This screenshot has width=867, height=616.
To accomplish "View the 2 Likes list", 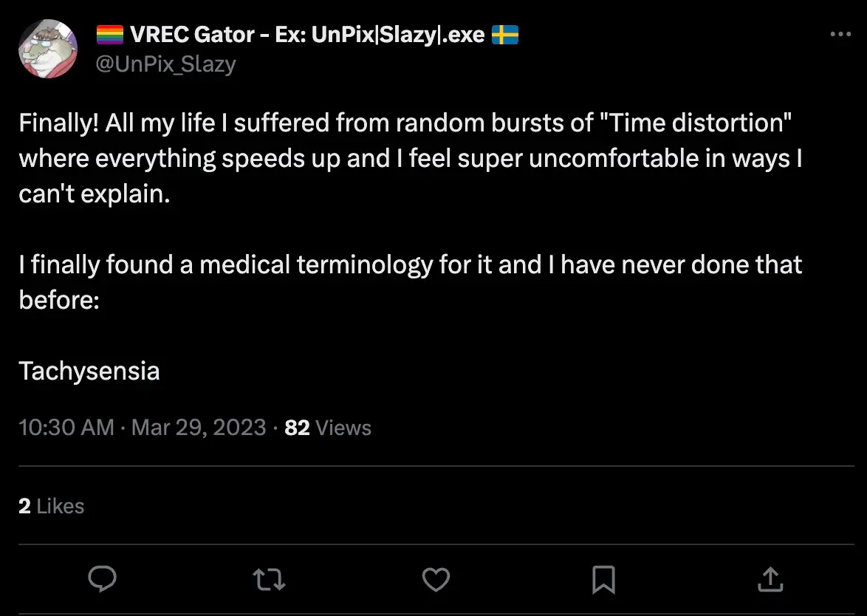I will [x=51, y=506].
